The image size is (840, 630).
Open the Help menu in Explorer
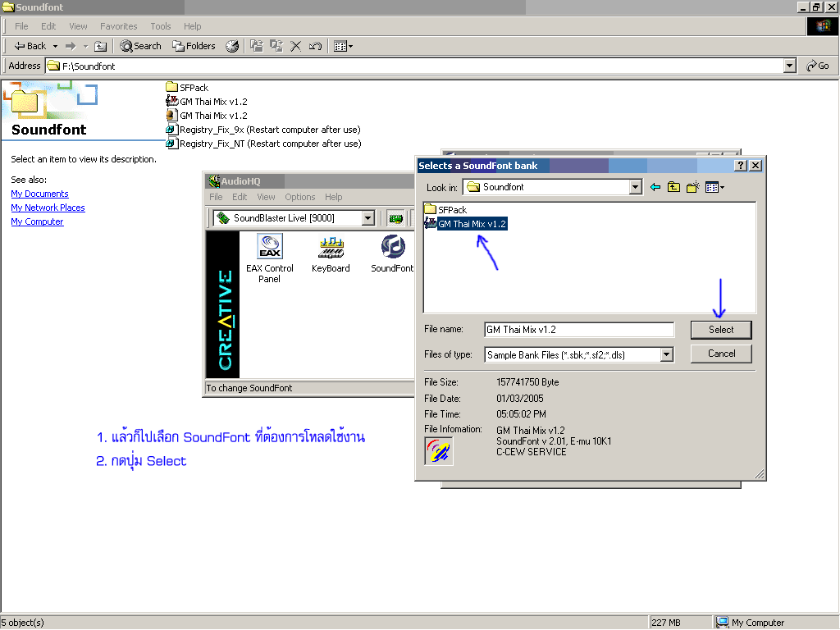tap(192, 26)
